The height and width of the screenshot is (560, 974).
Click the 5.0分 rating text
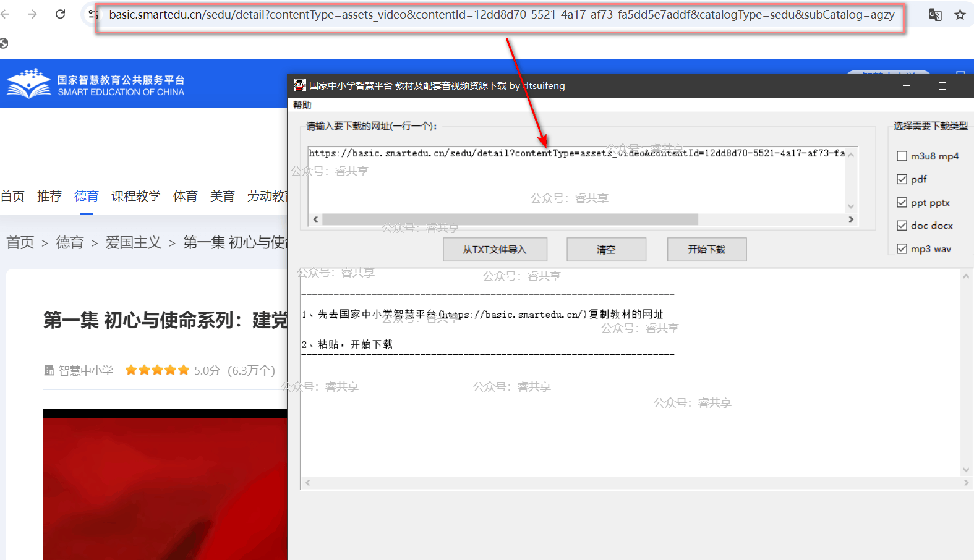[x=207, y=370]
